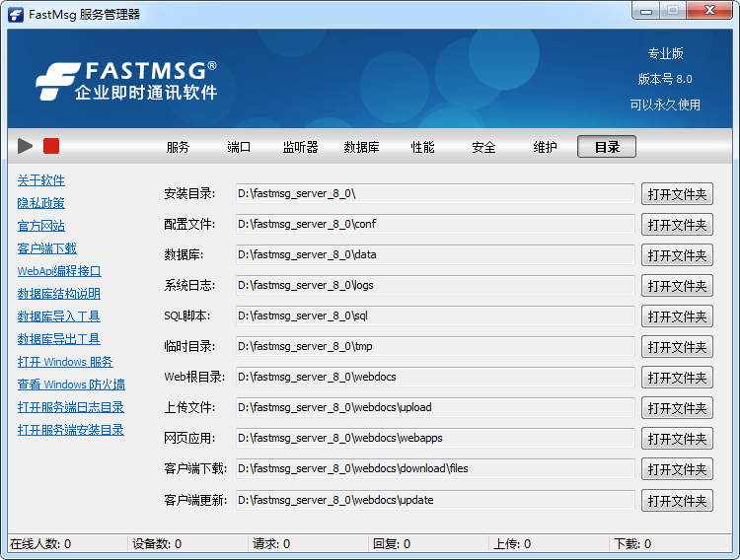Go to the 性能 tab
Image resolution: width=740 pixels, height=560 pixels.
coord(423,147)
